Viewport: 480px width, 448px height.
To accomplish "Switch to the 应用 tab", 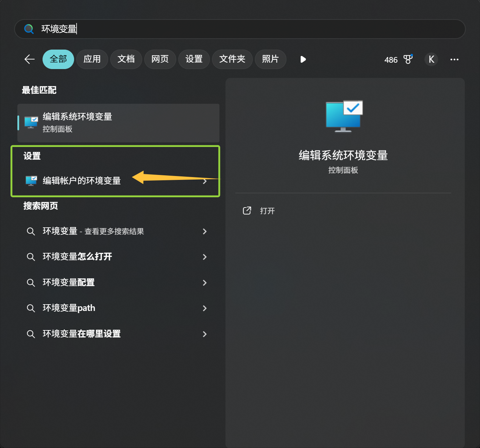I will 92,59.
